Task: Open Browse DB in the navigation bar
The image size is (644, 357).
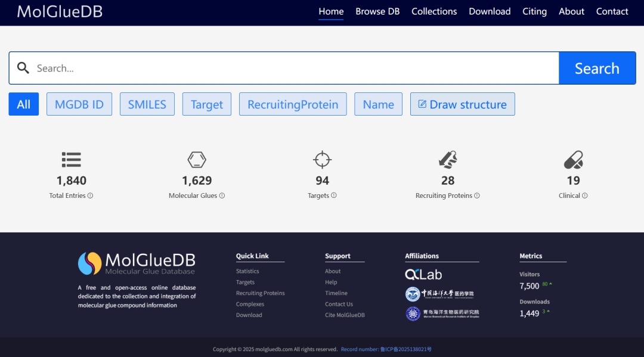Action: pos(377,11)
